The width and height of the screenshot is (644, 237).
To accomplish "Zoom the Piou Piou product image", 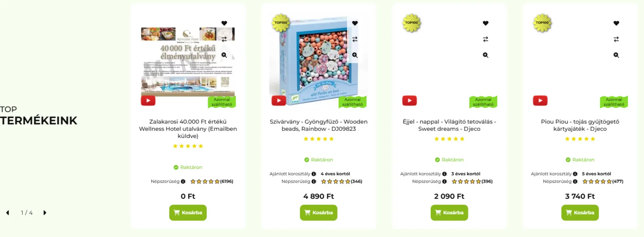I will [x=616, y=55].
